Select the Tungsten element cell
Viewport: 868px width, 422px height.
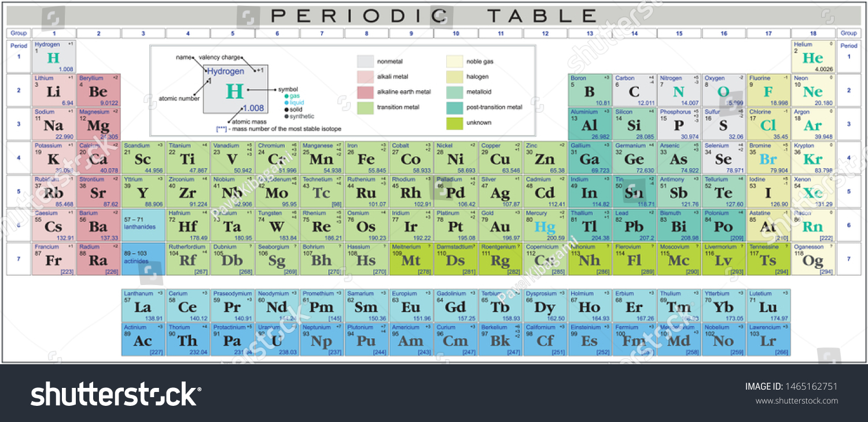(277, 225)
